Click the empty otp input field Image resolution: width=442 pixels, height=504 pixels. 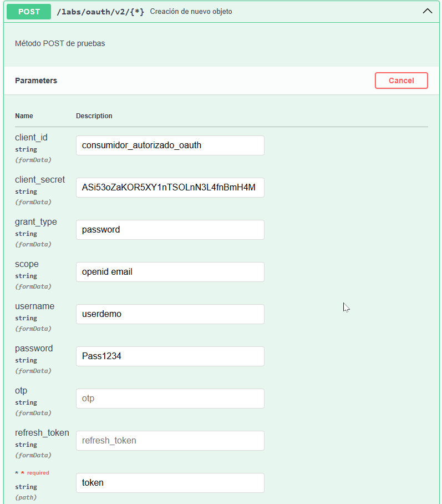[170, 399]
